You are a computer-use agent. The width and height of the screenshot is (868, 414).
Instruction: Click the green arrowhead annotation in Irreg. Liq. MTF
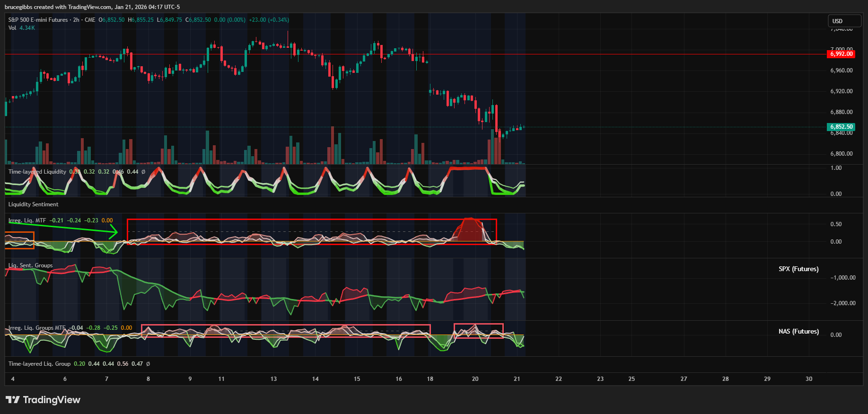(114, 231)
